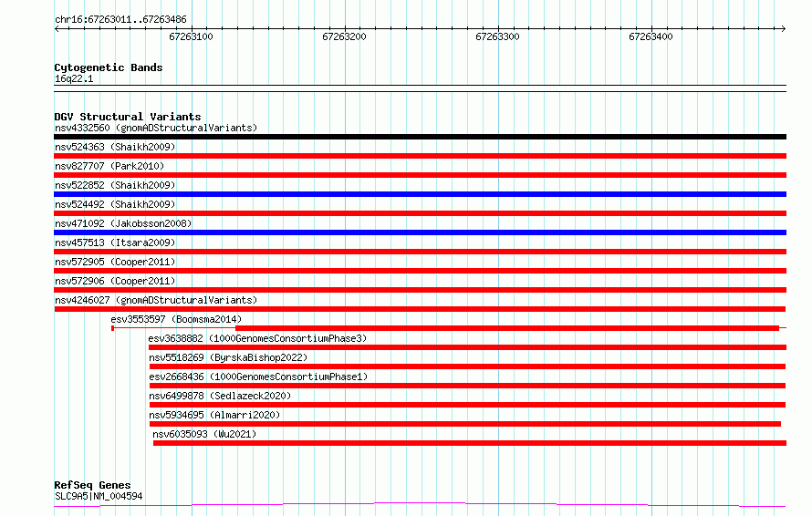Screen dimensions: 812x516
Task: Click the chr16:67263011..67263486 coordinate label
Action: [120, 20]
